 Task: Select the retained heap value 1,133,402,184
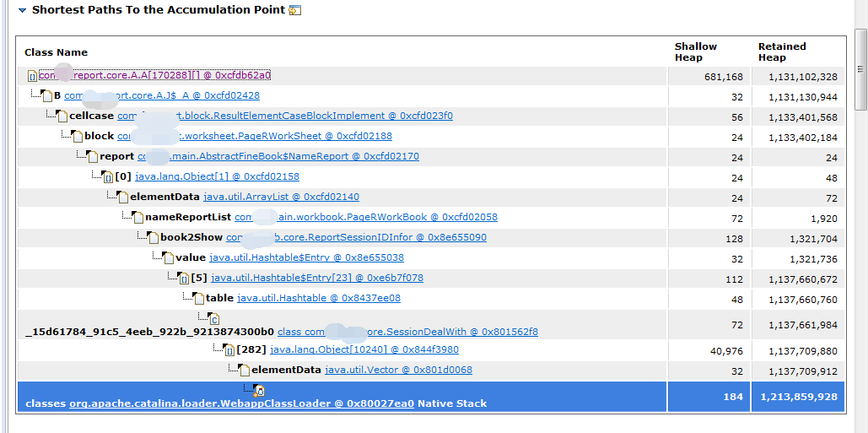[803, 138]
